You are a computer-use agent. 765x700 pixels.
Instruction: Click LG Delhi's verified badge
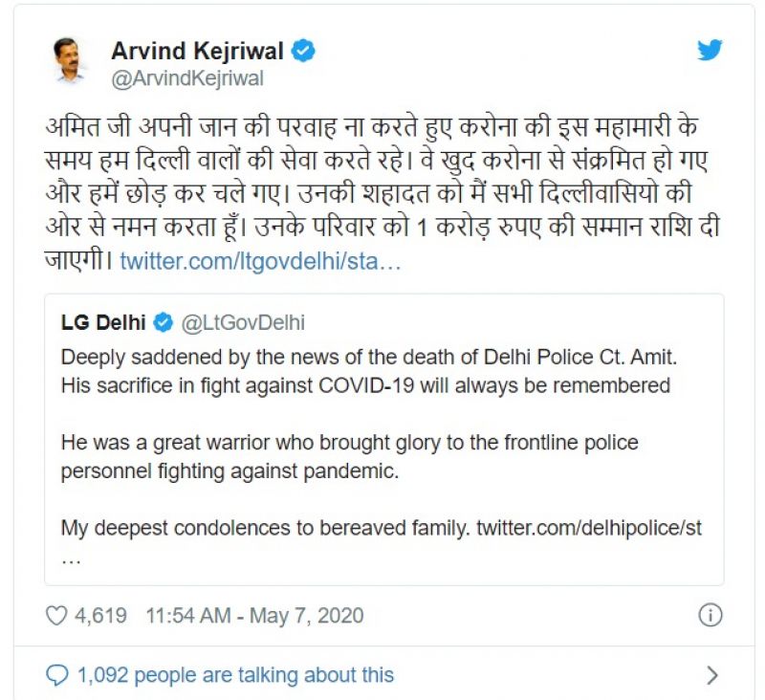pos(164,322)
